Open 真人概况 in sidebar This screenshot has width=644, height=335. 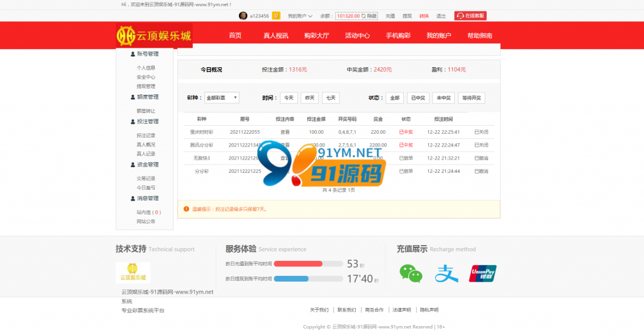pyautogui.click(x=146, y=145)
